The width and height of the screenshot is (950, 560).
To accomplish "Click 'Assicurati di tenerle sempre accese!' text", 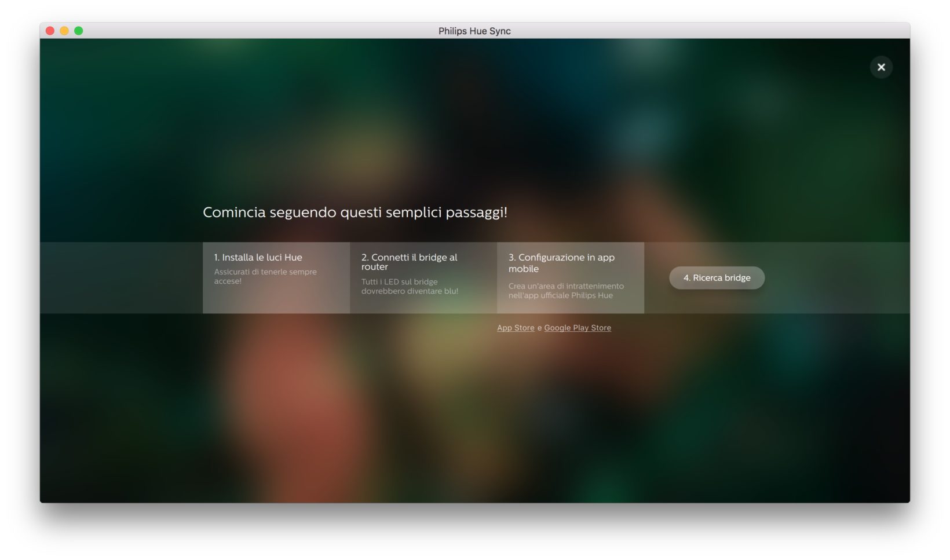I will 265,276.
